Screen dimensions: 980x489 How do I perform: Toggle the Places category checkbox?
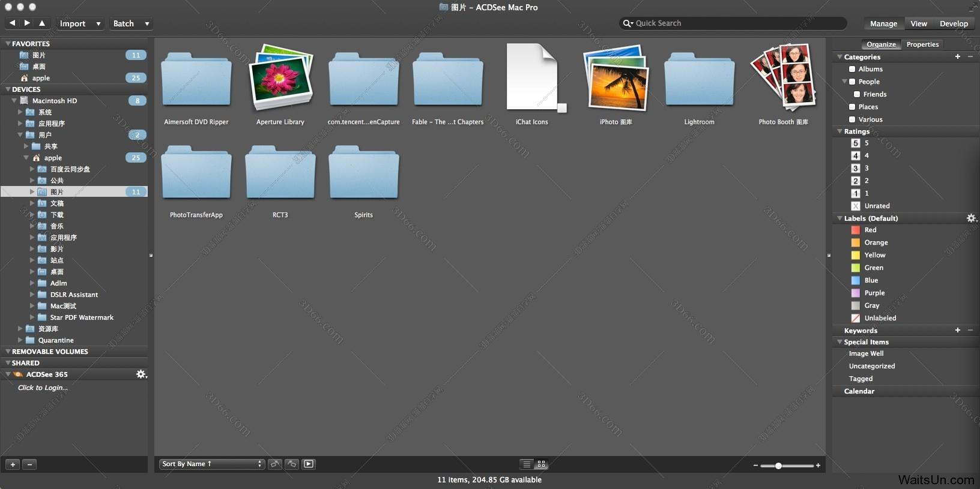(x=851, y=107)
